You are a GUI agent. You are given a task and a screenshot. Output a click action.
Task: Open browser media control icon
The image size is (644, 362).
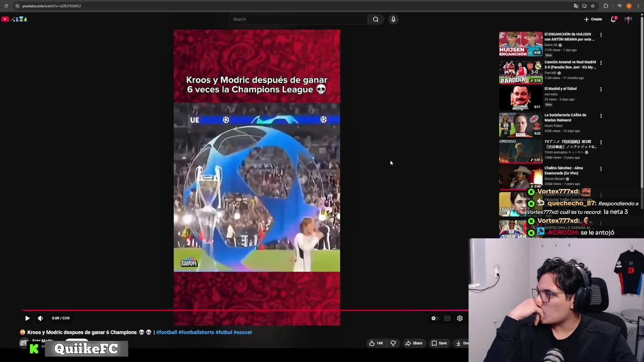(619, 6)
